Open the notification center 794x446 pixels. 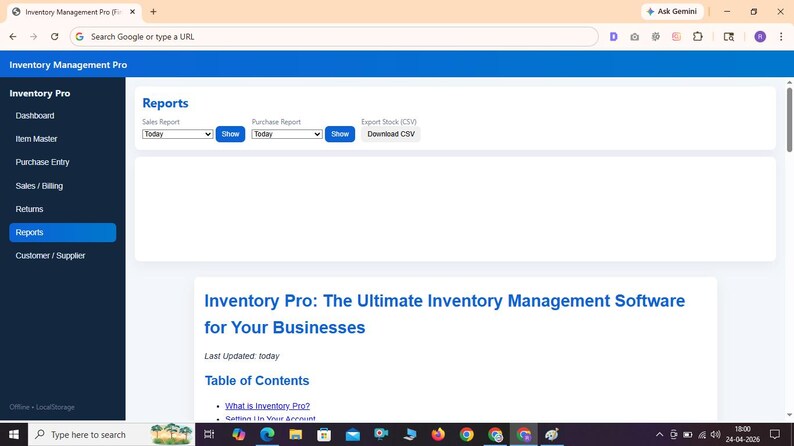[775, 434]
